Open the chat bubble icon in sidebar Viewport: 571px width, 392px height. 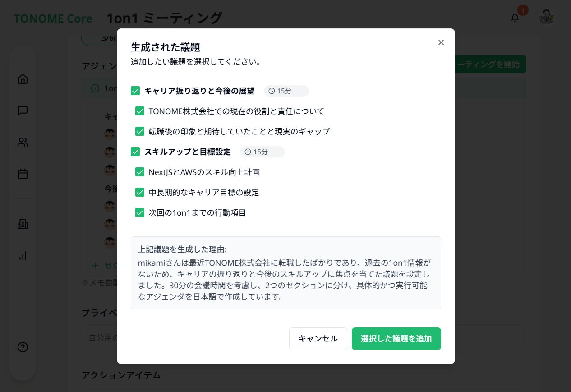pos(23,111)
